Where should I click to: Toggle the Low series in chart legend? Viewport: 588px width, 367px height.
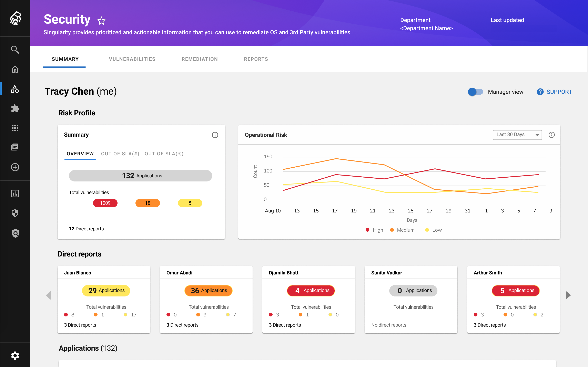click(x=434, y=230)
